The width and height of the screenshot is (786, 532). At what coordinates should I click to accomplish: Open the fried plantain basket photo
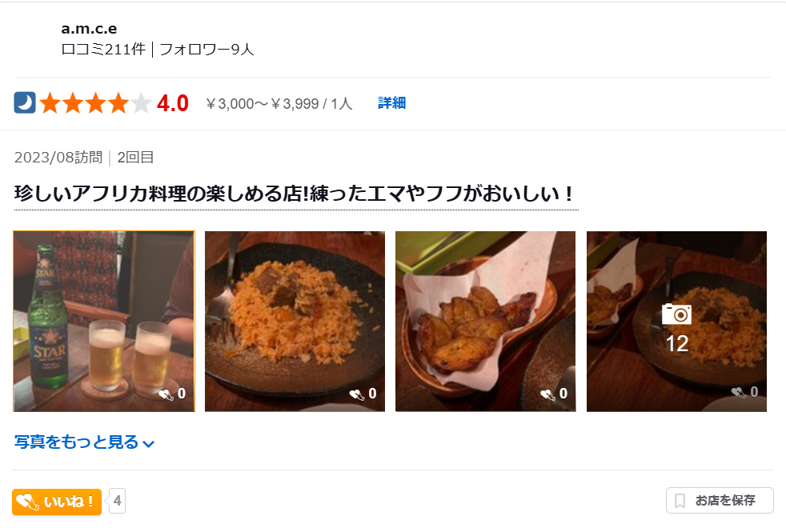(485, 321)
